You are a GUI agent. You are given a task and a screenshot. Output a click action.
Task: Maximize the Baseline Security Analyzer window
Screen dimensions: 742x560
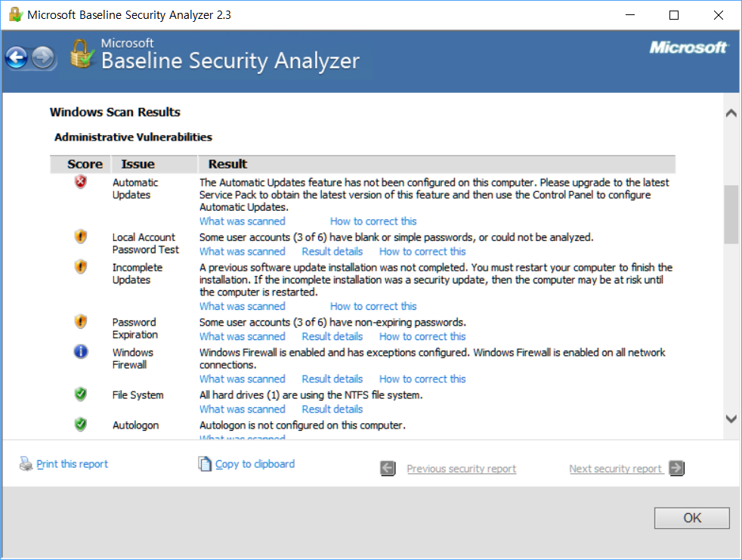[x=674, y=14]
